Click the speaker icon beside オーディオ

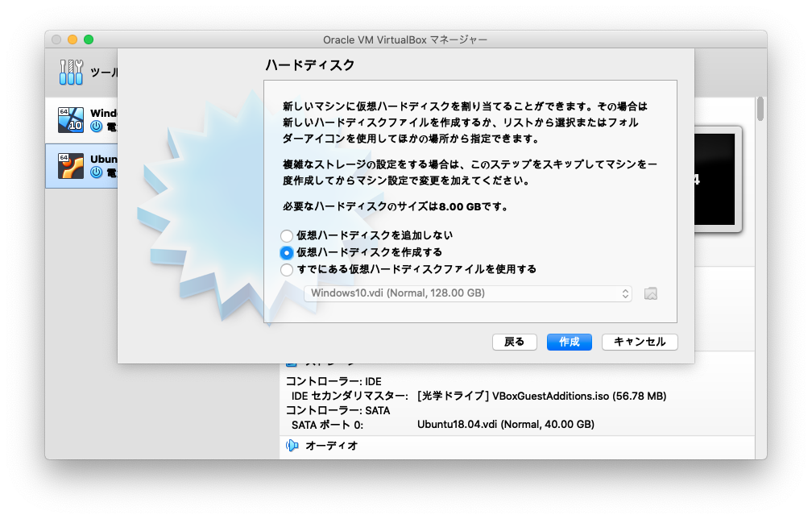[x=292, y=445]
